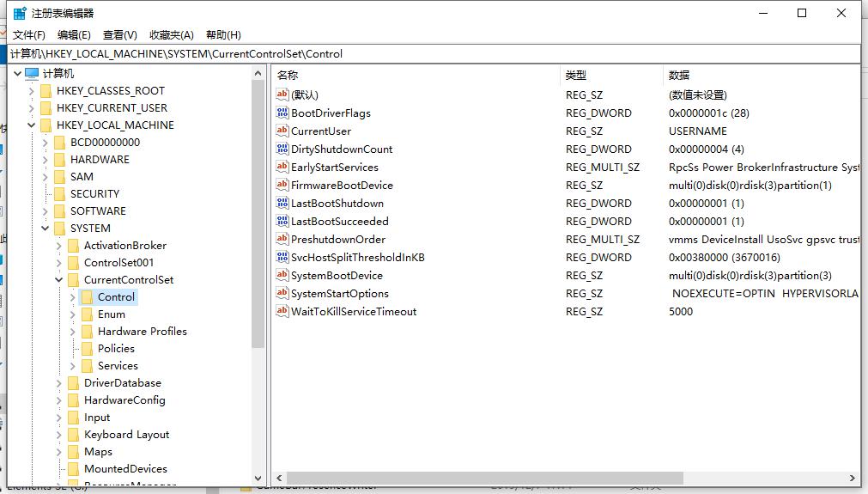Click the values pane scroll right arrow
This screenshot has width=868, height=494.
[852, 478]
